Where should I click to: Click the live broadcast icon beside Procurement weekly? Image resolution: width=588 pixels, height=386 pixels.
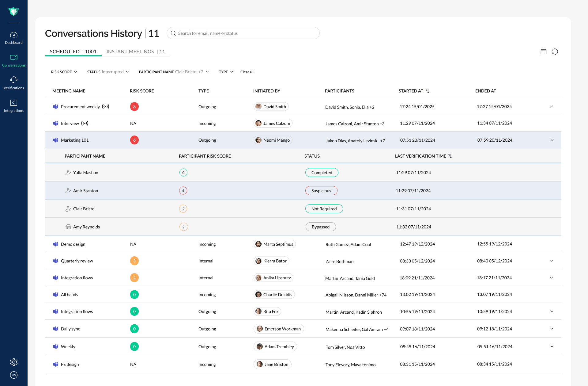(x=106, y=107)
